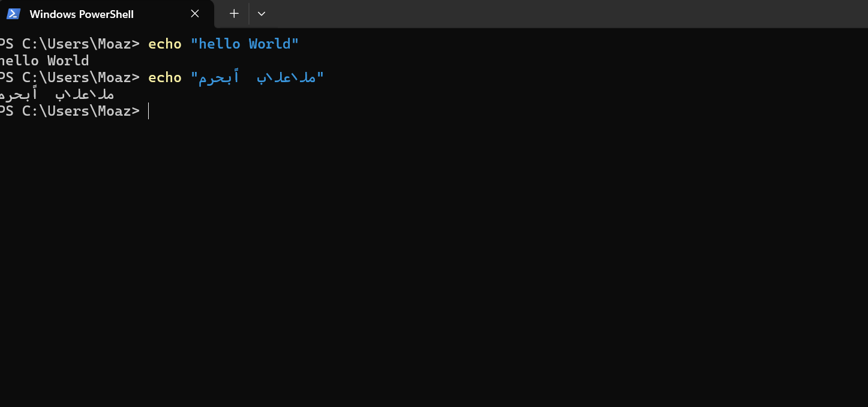This screenshot has height=407, width=868.
Task: Open a new tab with the plus icon
Action: (234, 14)
